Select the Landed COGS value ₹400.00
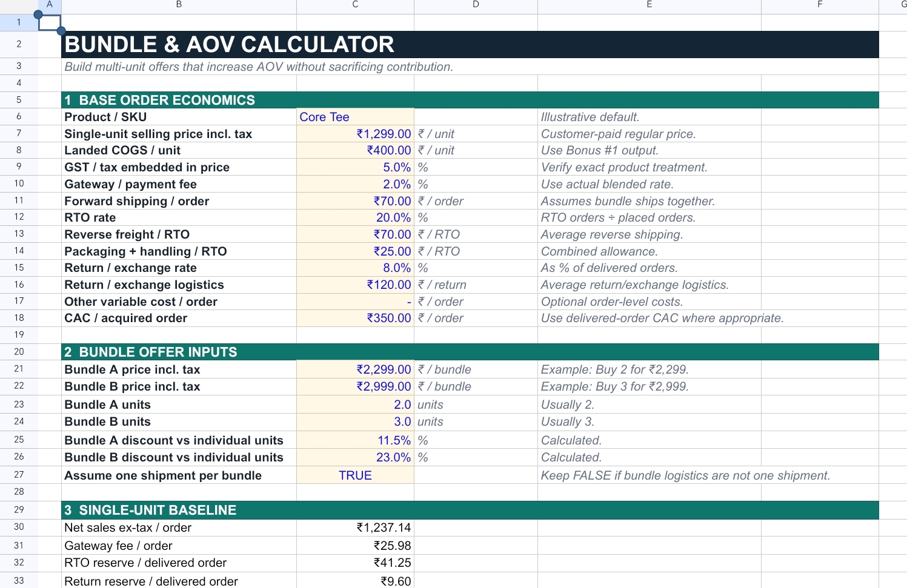The image size is (907, 588). [x=389, y=150]
